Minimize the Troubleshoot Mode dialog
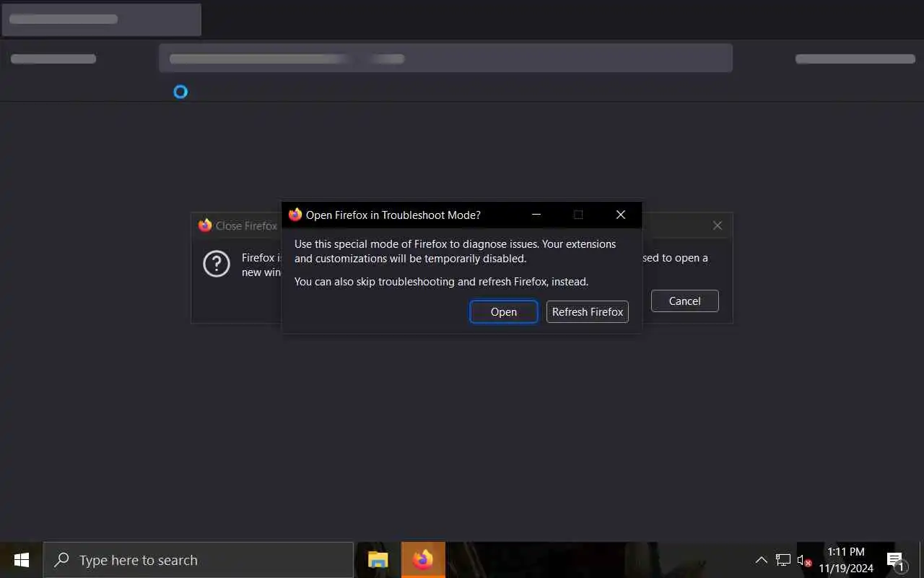924x578 pixels. click(536, 215)
